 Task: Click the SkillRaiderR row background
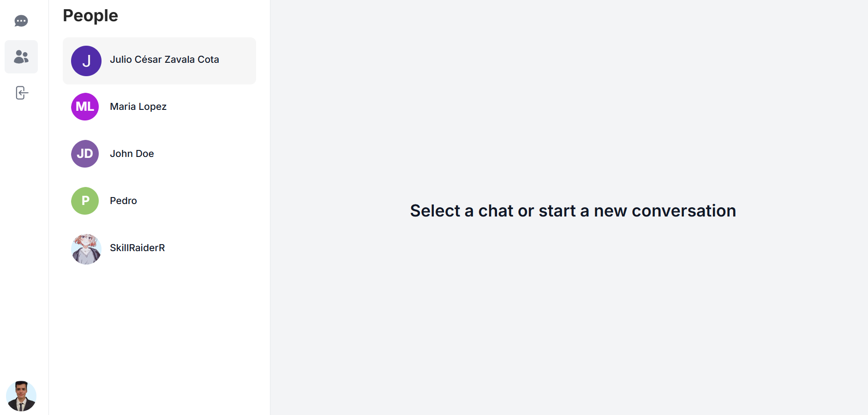159,249
